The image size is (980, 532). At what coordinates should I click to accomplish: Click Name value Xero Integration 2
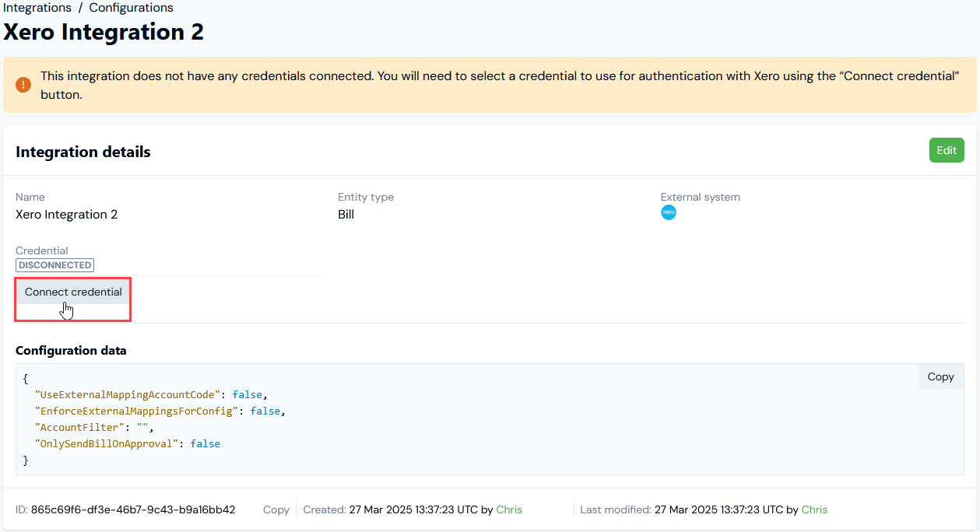[x=67, y=214]
